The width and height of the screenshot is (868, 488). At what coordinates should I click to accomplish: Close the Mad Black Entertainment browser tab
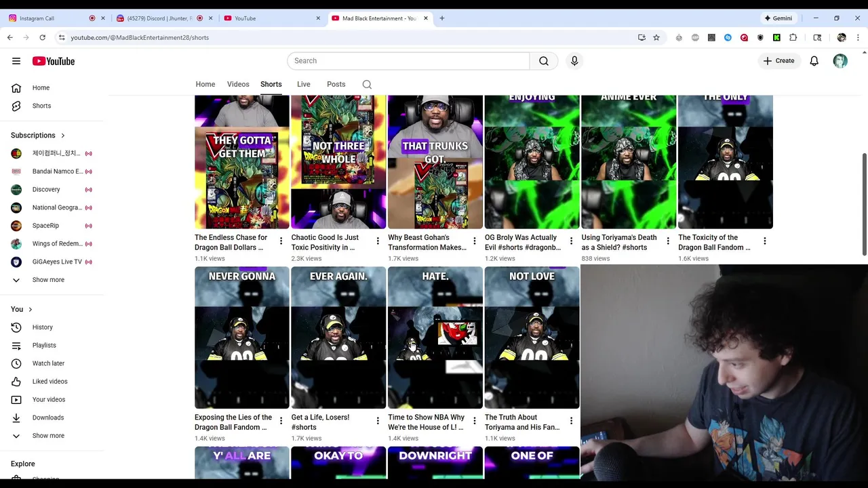coord(426,18)
